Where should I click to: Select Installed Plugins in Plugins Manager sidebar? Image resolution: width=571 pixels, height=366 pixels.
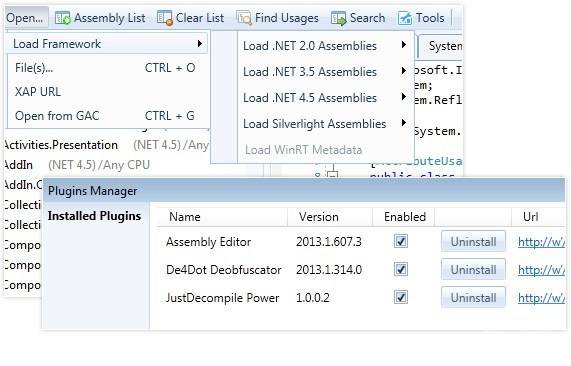[x=94, y=216]
